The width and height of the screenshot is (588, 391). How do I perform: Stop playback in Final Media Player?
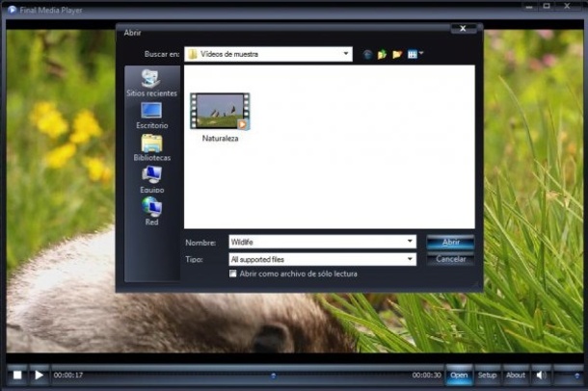tap(17, 375)
